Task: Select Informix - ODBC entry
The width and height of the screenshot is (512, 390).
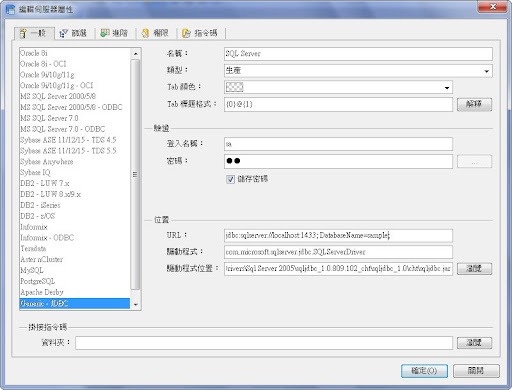Action: coord(75,238)
